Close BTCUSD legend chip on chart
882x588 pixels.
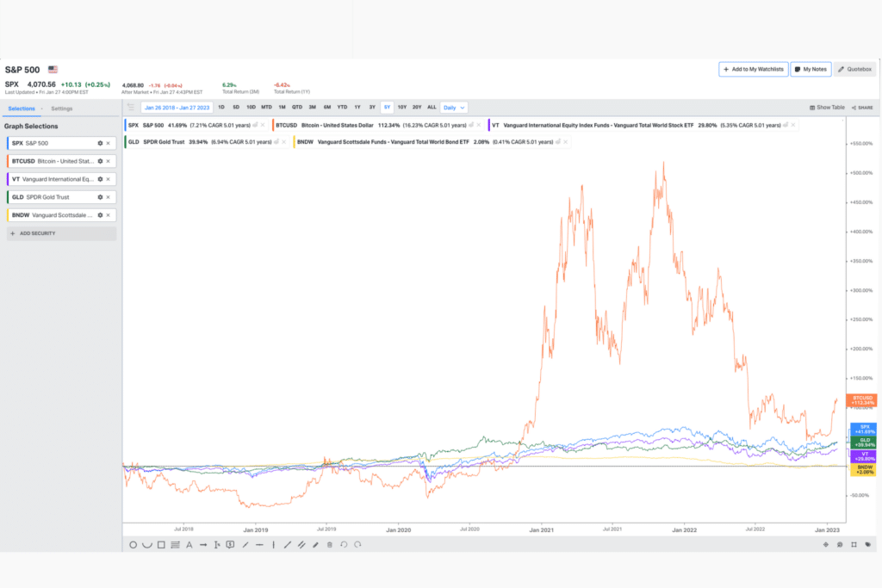click(x=479, y=126)
